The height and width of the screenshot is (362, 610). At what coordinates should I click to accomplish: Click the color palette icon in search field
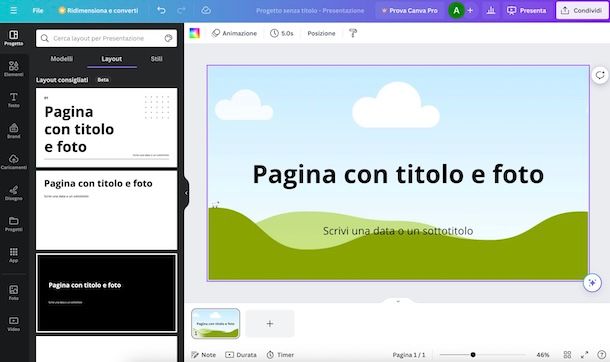pos(168,38)
